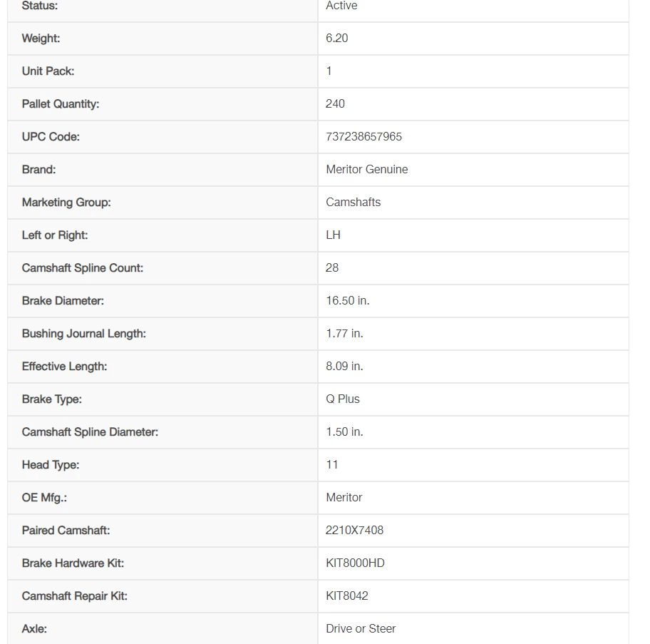Select the Paired Camshaft number 2210X7408

[354, 531]
